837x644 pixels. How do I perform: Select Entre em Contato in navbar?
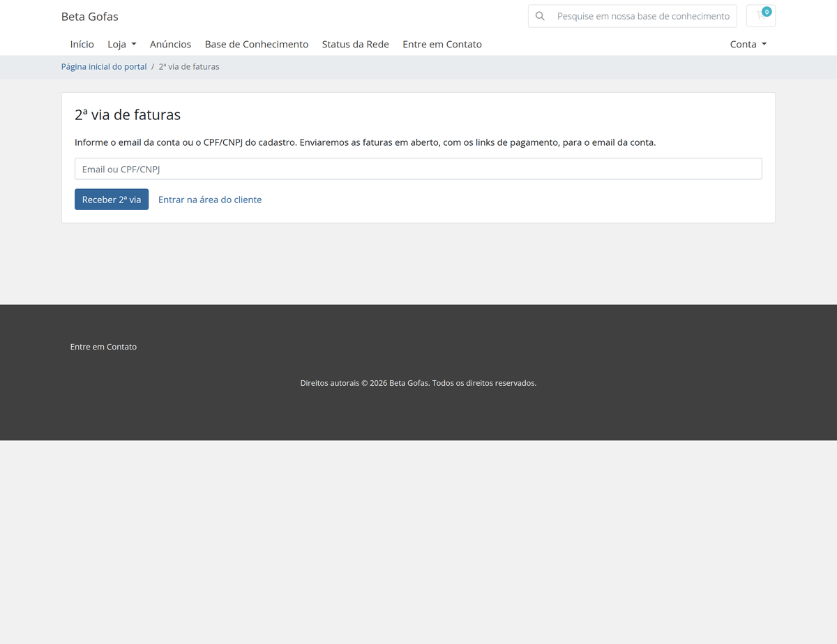tap(442, 44)
